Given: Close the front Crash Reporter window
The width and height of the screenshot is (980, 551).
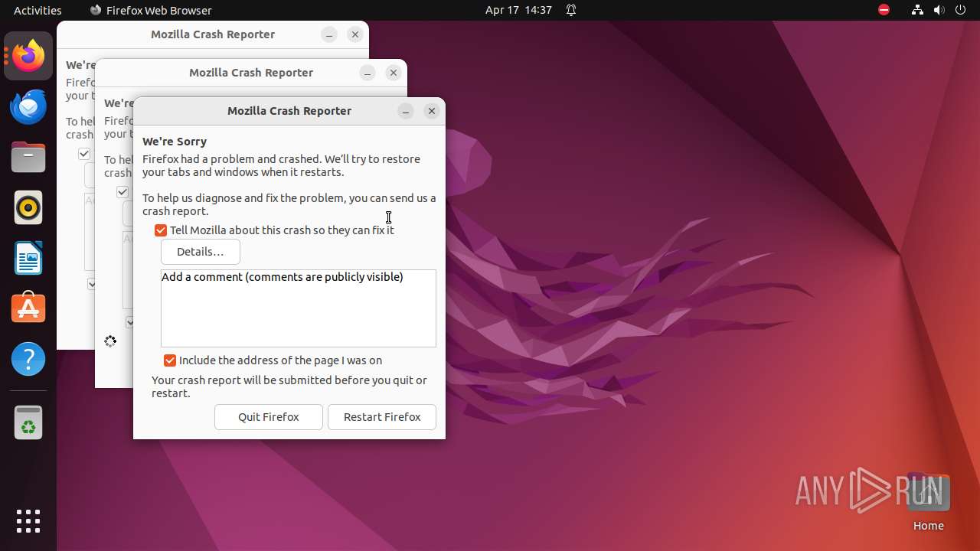Looking at the screenshot, I should [x=432, y=111].
